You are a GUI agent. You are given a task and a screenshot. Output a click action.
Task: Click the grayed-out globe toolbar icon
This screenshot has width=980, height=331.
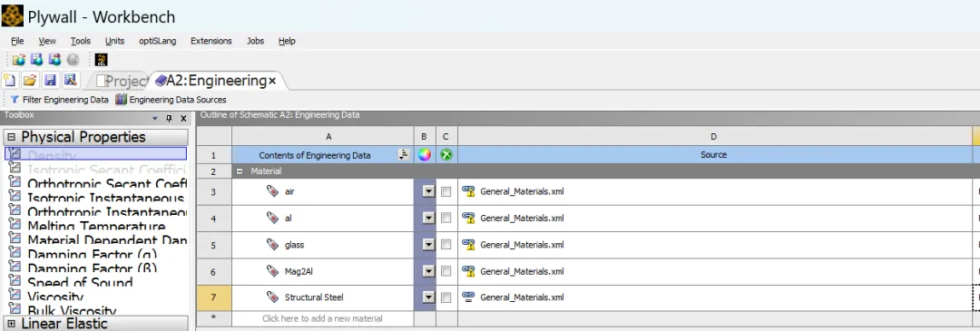click(73, 60)
